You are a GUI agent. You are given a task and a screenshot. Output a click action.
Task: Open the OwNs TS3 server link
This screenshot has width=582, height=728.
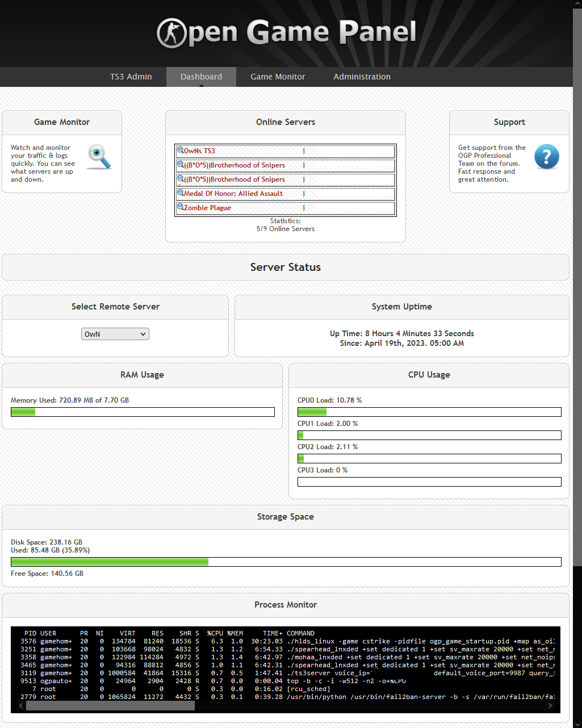tap(199, 151)
